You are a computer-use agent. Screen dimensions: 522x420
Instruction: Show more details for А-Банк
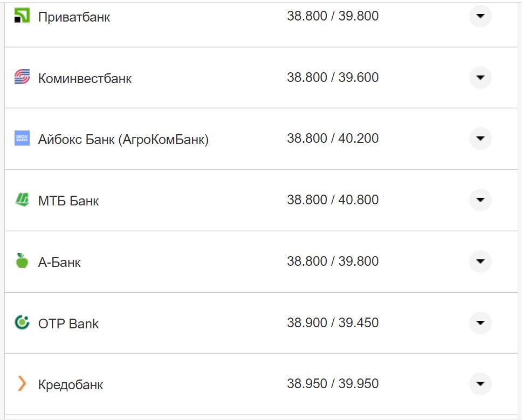point(480,261)
